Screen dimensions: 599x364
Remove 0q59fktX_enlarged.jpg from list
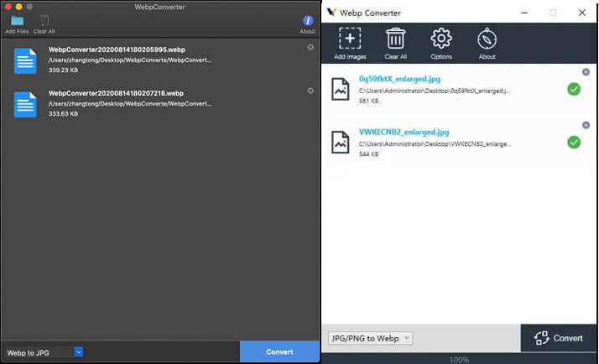coord(586,72)
